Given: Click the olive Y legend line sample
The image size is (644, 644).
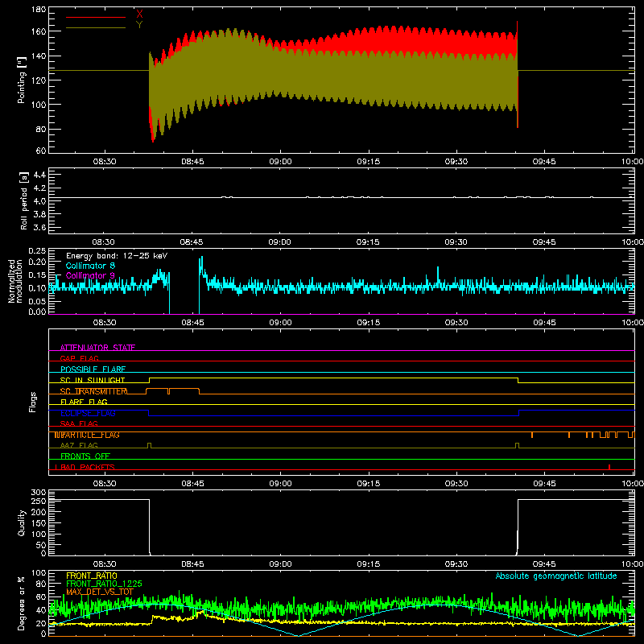Looking at the screenshot, I should [95, 27].
